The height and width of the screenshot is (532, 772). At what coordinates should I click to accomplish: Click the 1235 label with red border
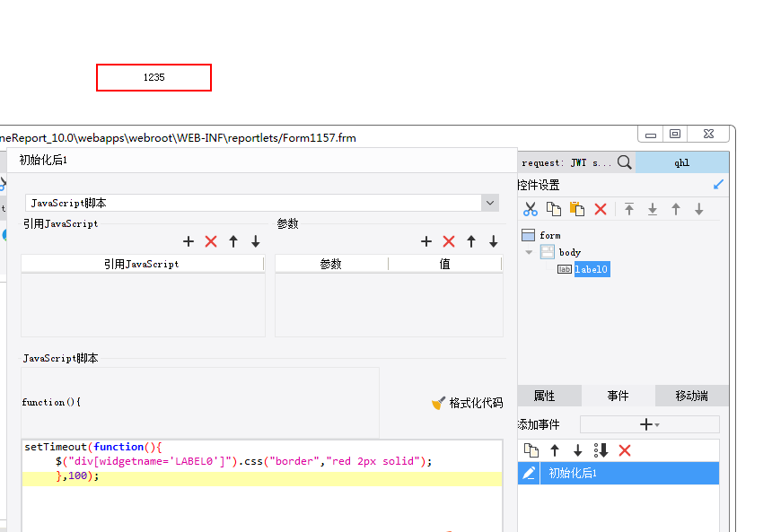[154, 77]
